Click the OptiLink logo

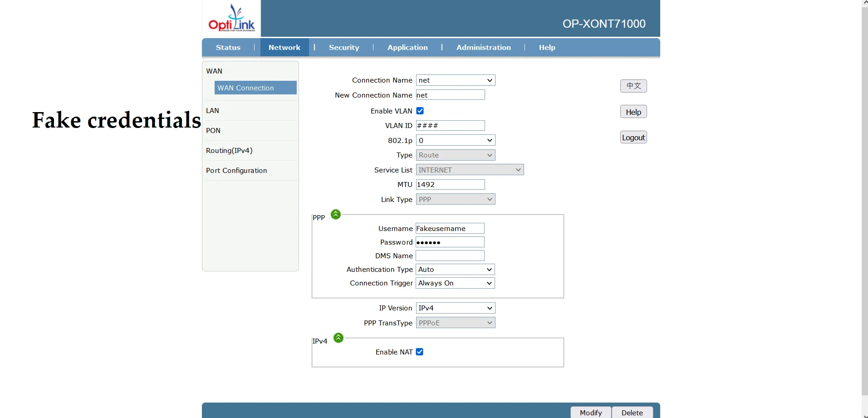click(x=231, y=19)
